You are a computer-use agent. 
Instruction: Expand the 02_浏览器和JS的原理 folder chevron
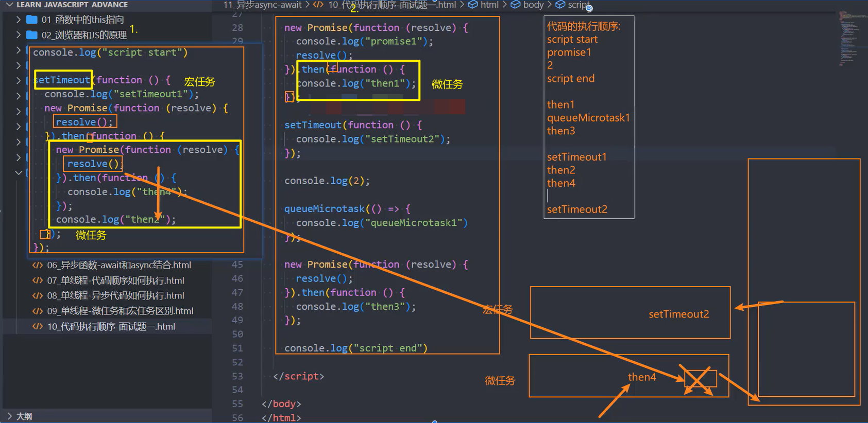pos(19,35)
